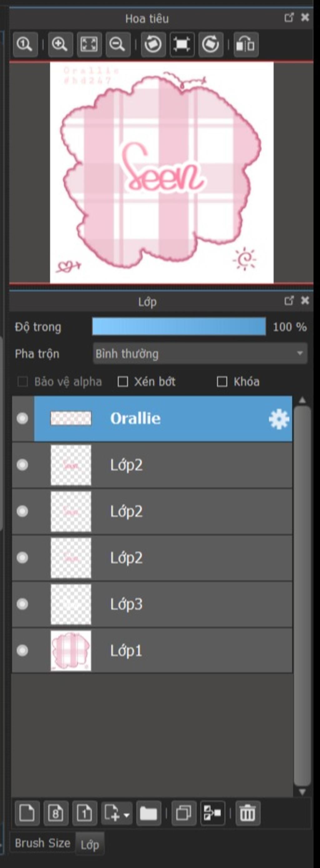The height and width of the screenshot is (868, 320).
Task: Create a new layer folder
Action: pyautogui.click(x=148, y=813)
